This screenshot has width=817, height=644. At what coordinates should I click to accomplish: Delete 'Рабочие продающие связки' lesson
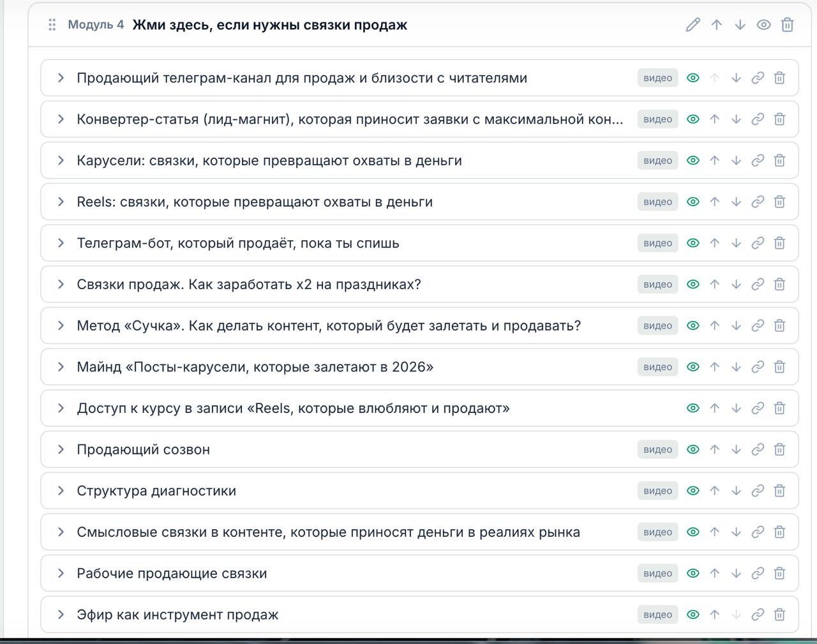(779, 573)
